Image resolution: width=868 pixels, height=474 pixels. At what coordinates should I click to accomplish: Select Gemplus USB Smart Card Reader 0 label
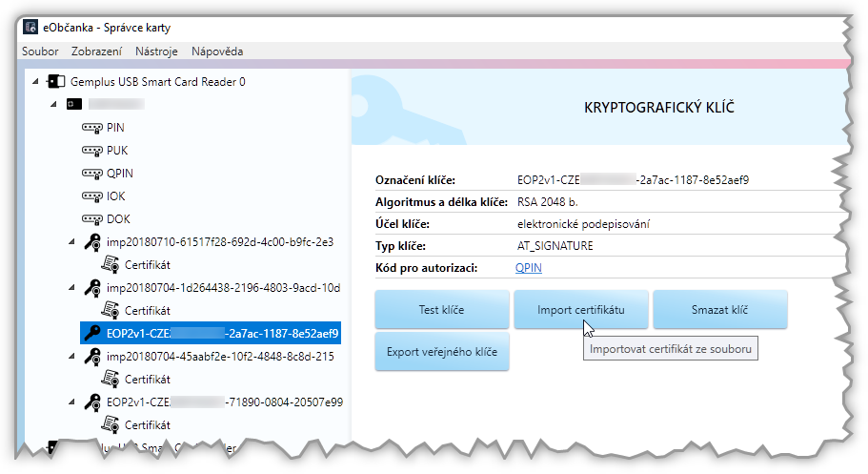pyautogui.click(x=158, y=82)
